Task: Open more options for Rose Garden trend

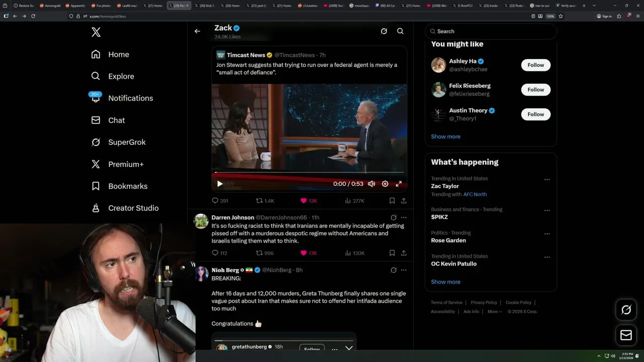Action: pyautogui.click(x=547, y=234)
